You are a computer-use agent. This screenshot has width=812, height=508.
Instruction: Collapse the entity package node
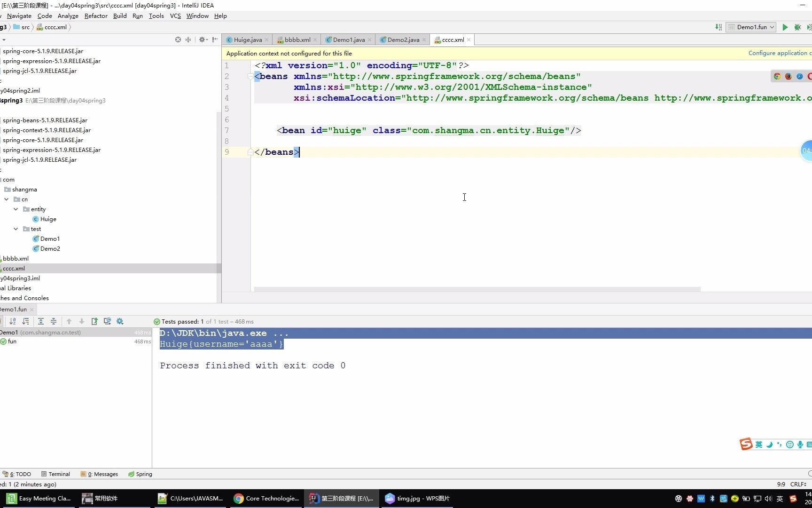tap(16, 209)
